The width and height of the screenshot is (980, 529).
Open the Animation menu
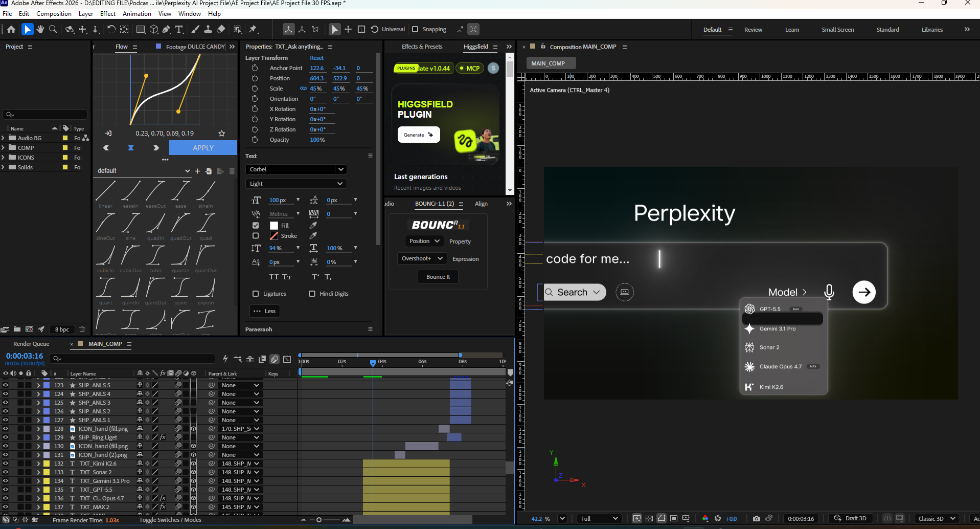point(137,14)
